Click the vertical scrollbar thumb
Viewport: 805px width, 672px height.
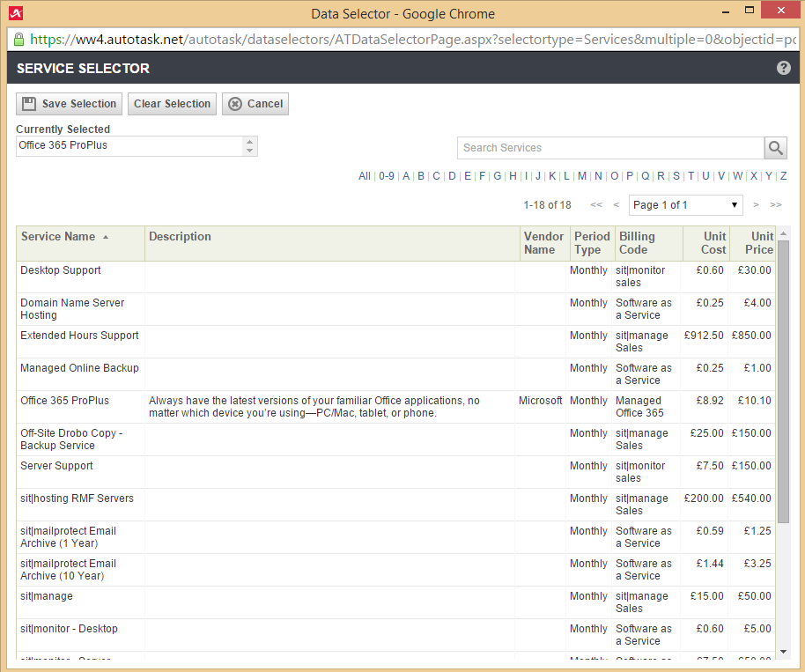tap(783, 381)
